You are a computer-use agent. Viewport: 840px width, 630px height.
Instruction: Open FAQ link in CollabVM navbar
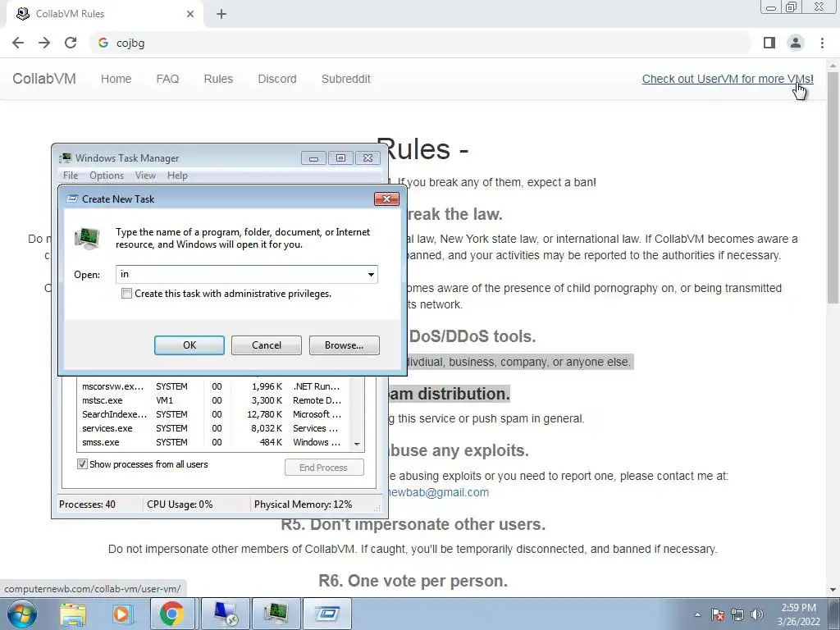click(x=167, y=79)
